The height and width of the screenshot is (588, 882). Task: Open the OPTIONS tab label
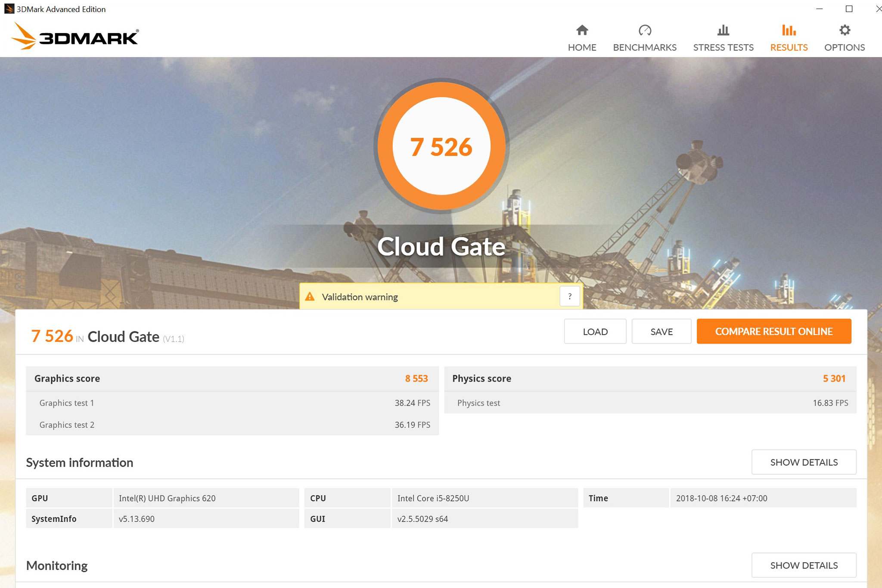845,47
